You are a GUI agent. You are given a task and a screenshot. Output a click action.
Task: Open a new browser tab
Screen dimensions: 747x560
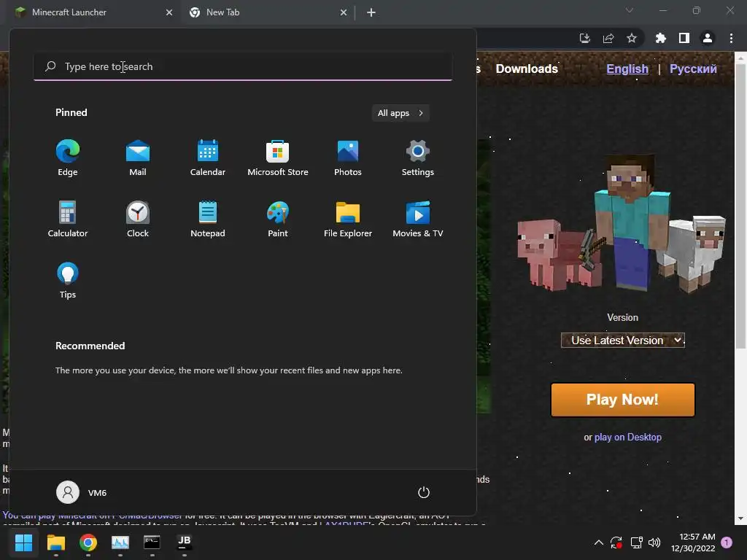(371, 12)
